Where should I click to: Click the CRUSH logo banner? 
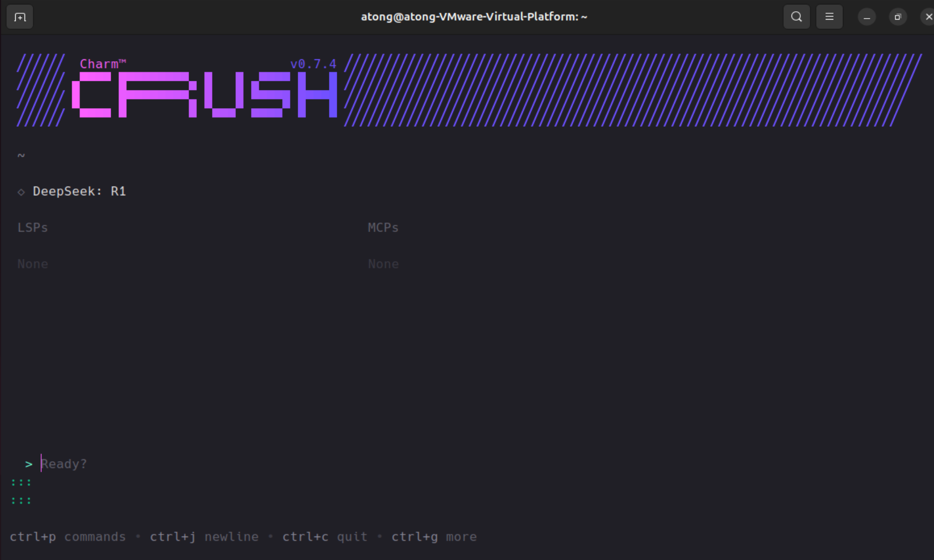[205, 94]
